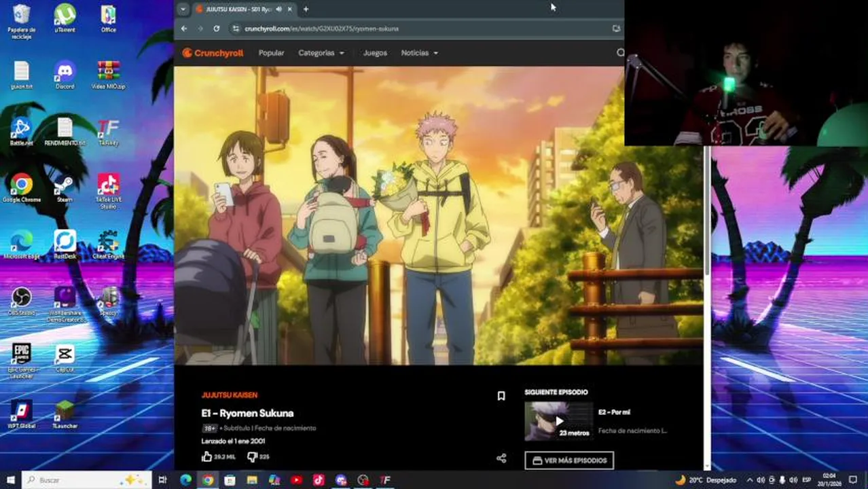The width and height of the screenshot is (868, 489).
Task: Open the taskbar clock and date
Action: (x=830, y=480)
